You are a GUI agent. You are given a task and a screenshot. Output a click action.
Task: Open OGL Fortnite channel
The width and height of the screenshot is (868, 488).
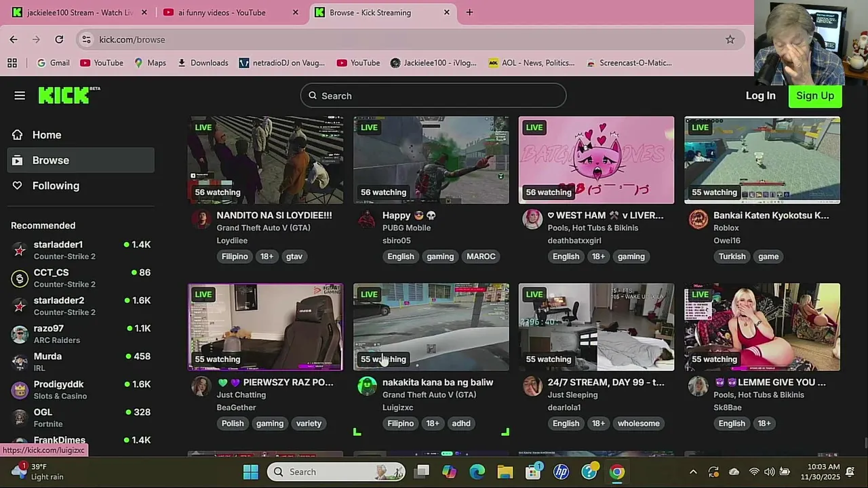[81, 418]
